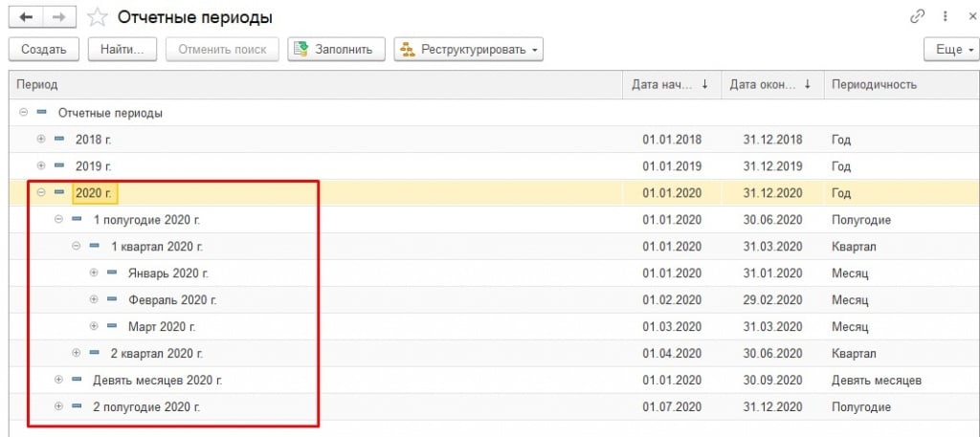
Task: Sort by the Дата начала column header
Action: pos(670,84)
